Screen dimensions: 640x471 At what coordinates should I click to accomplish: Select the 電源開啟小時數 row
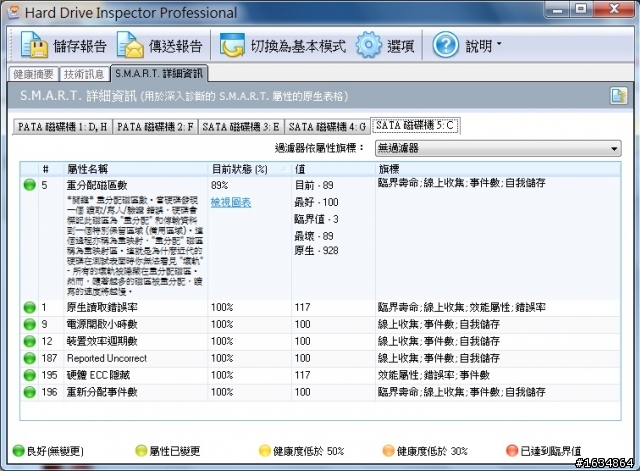pos(320,324)
